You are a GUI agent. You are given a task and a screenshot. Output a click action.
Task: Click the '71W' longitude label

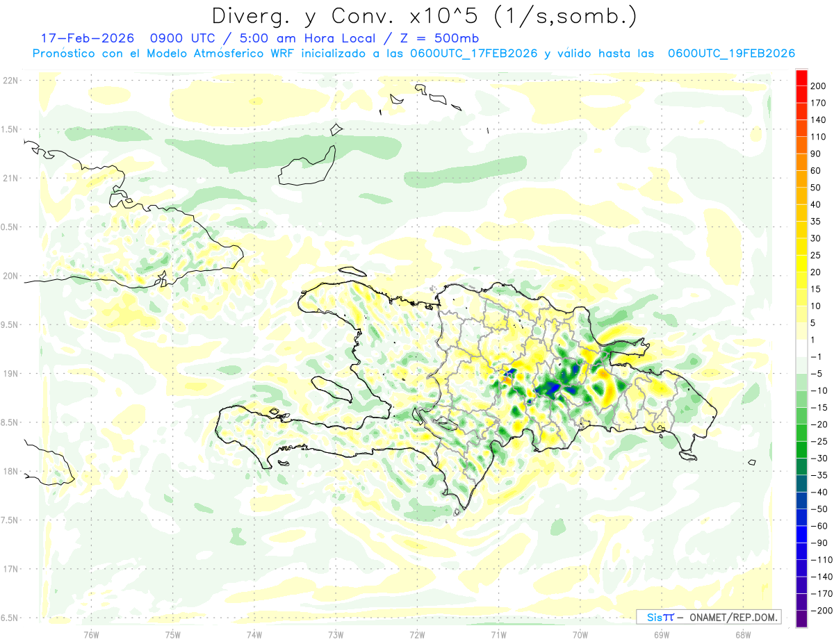pos(498,634)
